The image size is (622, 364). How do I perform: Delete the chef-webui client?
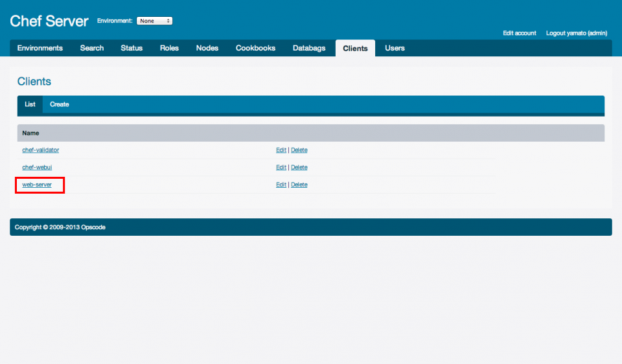pyautogui.click(x=299, y=167)
